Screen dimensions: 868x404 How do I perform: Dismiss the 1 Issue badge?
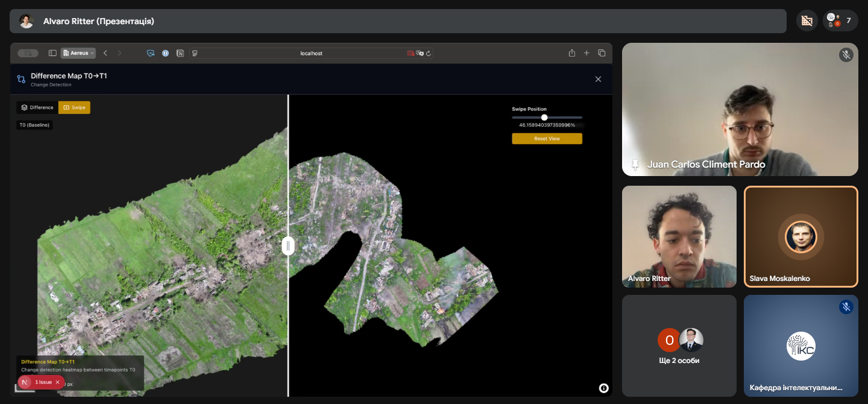(58, 382)
